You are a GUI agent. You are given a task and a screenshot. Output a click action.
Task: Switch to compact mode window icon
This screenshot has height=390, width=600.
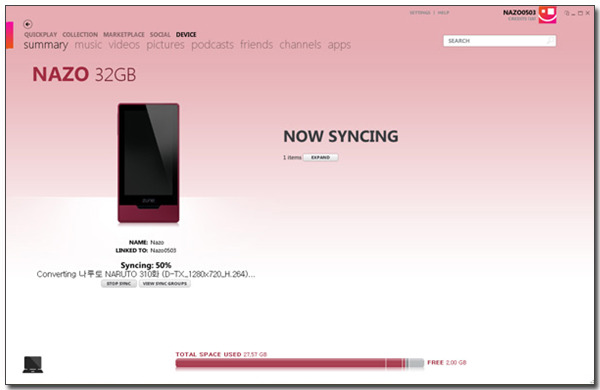point(567,13)
